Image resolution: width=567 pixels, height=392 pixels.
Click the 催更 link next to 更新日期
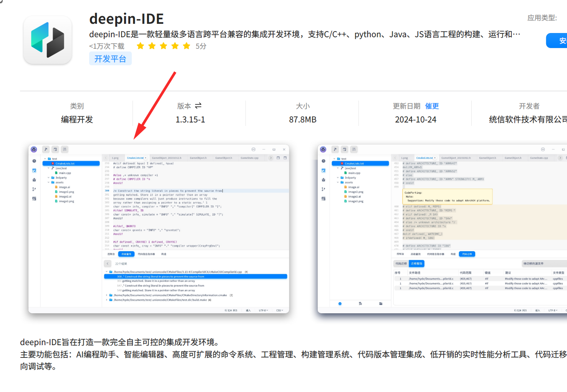[432, 106]
